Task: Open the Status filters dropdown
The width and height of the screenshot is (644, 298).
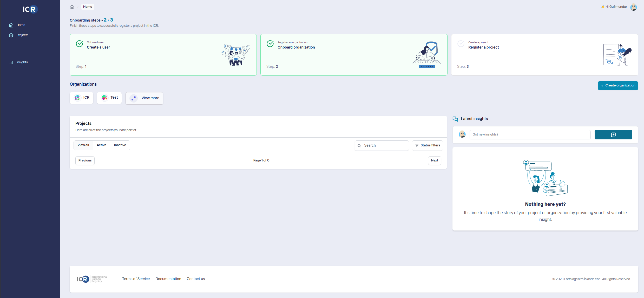Action: 427,146
